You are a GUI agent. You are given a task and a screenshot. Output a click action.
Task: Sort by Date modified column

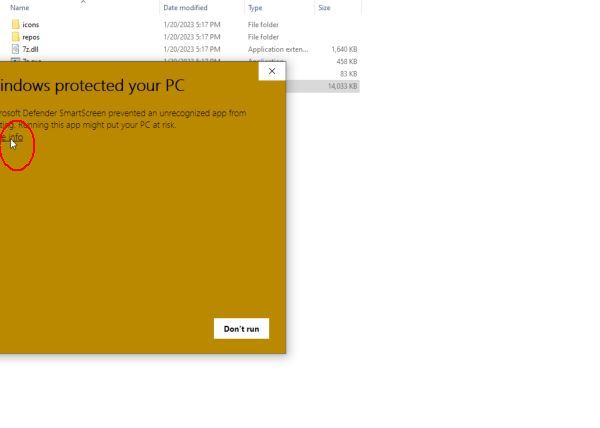(185, 8)
